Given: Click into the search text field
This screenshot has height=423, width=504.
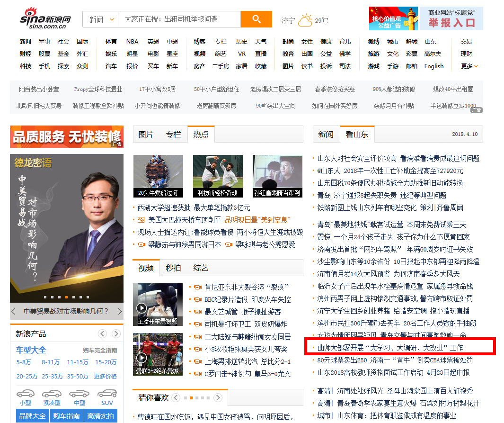Looking at the screenshot, I should pos(179,19).
